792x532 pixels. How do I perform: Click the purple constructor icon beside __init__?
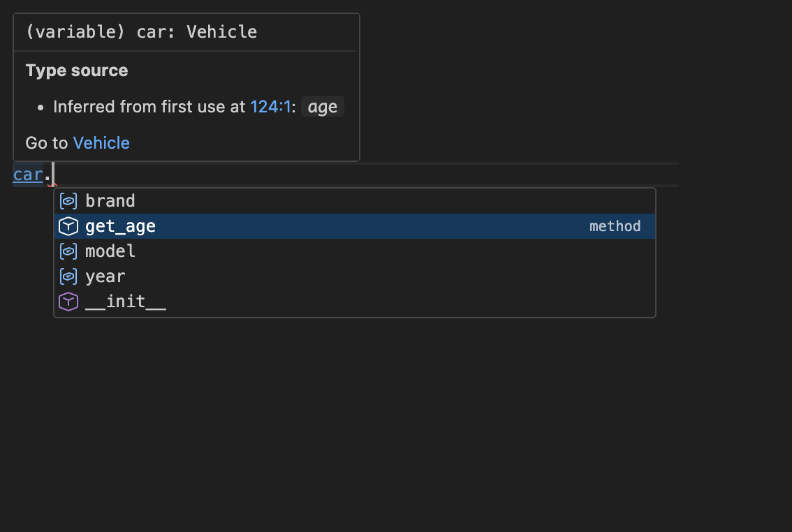pyautogui.click(x=68, y=301)
